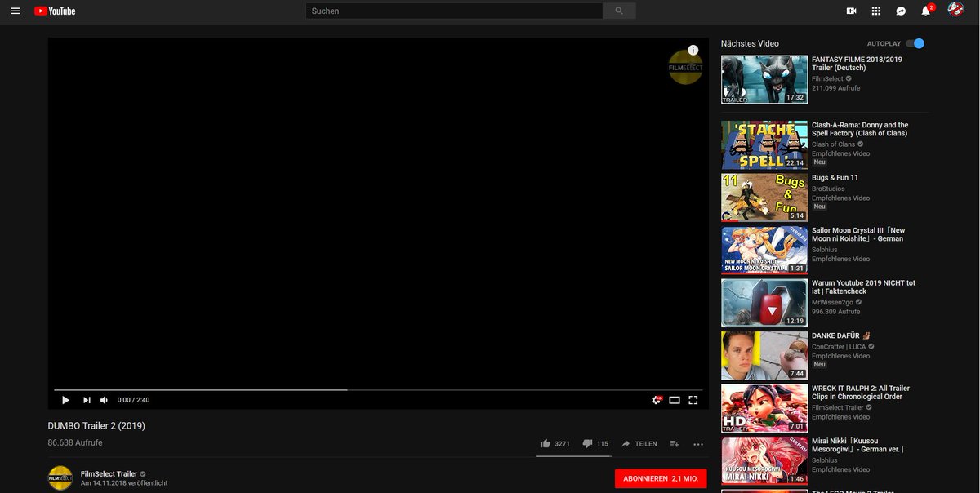This screenshot has width=980, height=493.
Task: Visit the ConCrafter | LUCA channel
Action: coord(839,347)
